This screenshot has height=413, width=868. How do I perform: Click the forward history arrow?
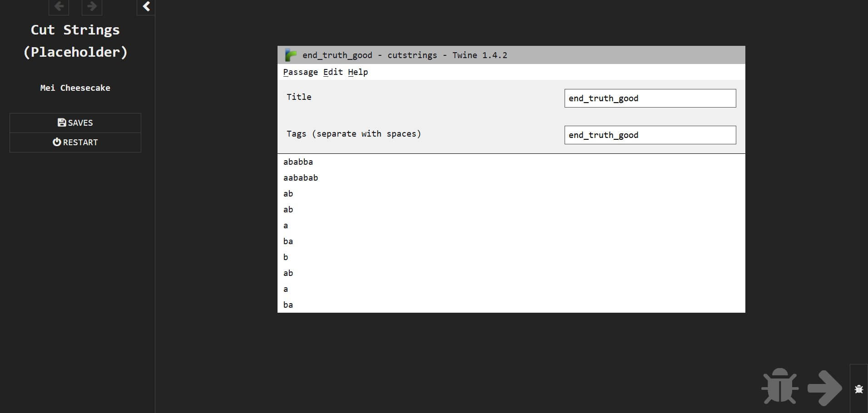92,6
